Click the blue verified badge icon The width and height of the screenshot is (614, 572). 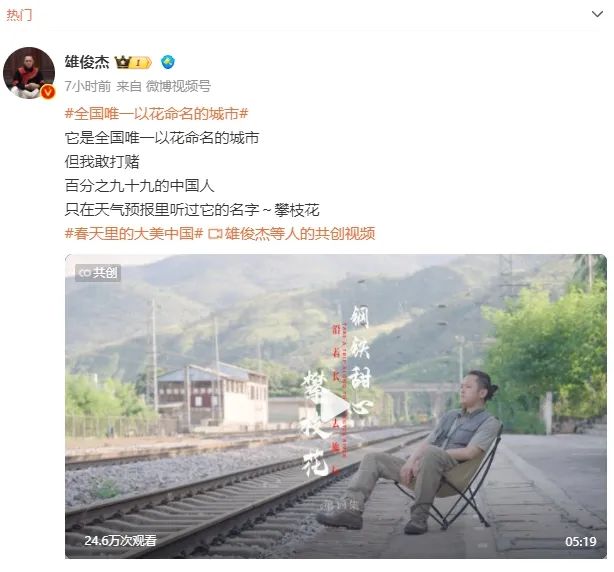click(168, 62)
